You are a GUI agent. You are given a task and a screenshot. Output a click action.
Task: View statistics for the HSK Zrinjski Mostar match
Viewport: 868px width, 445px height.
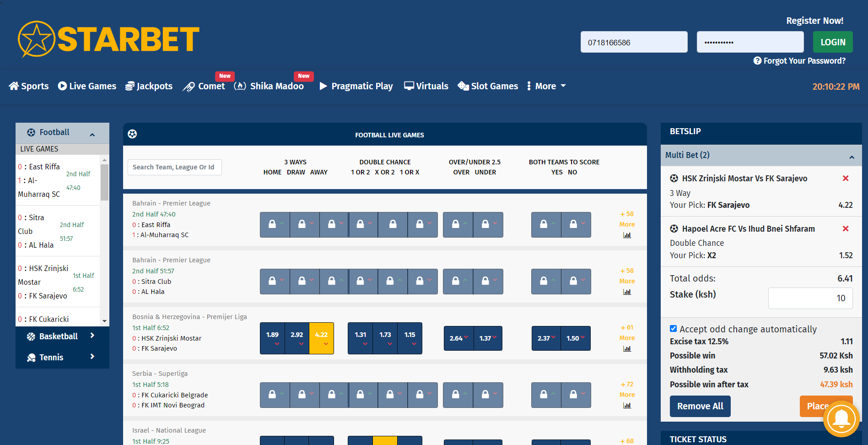pos(626,348)
